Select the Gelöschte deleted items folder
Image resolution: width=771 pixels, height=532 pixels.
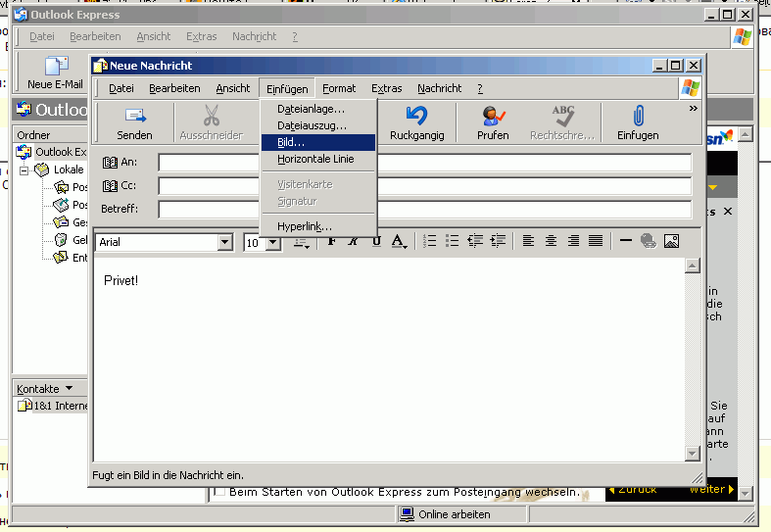[x=70, y=240]
